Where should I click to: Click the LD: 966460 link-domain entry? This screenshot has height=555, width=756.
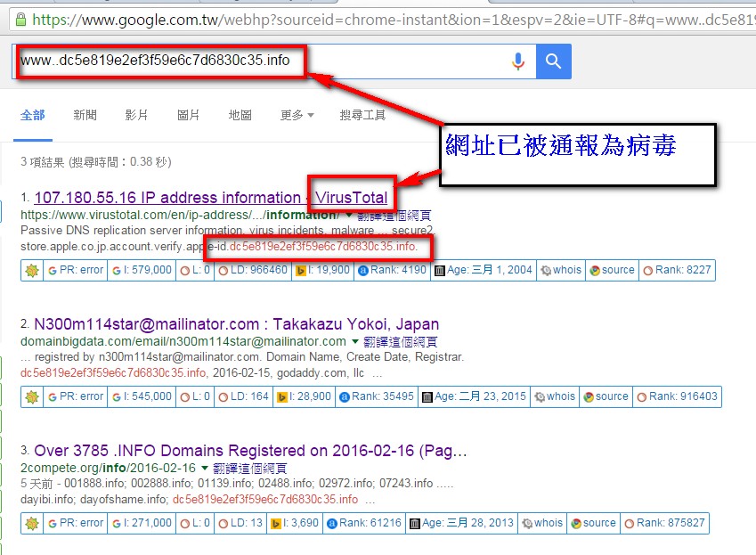coord(253,270)
